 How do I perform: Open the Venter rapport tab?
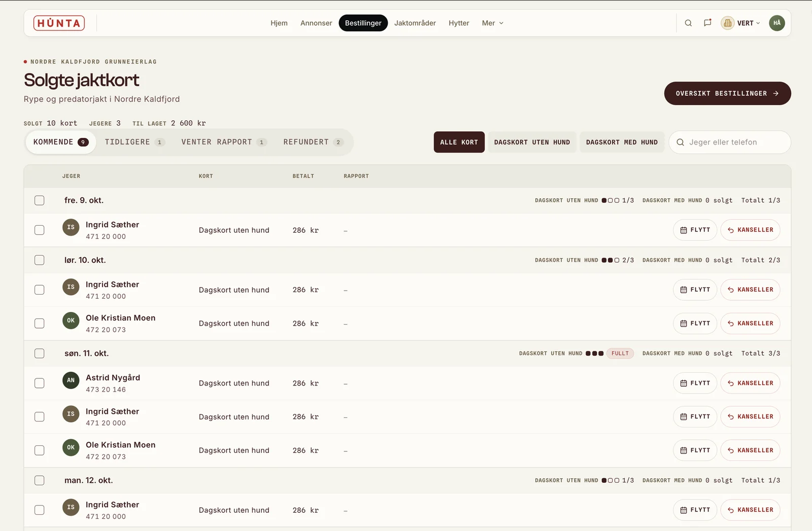224,142
